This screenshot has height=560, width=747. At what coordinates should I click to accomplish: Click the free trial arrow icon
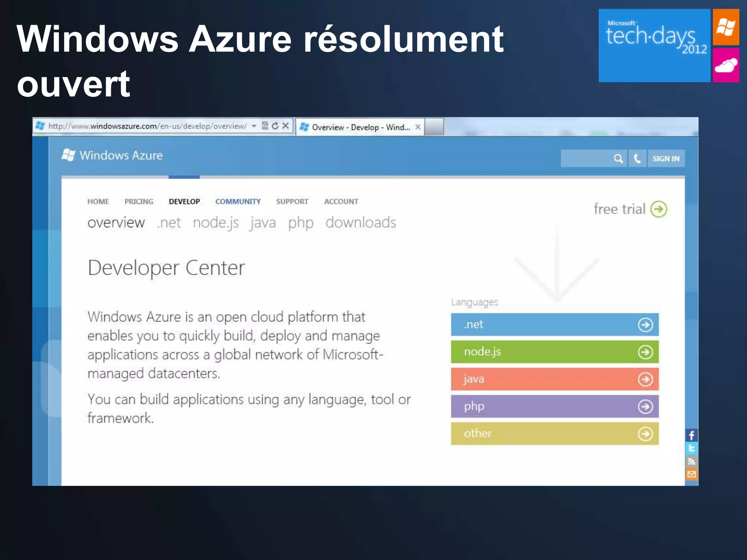point(659,209)
